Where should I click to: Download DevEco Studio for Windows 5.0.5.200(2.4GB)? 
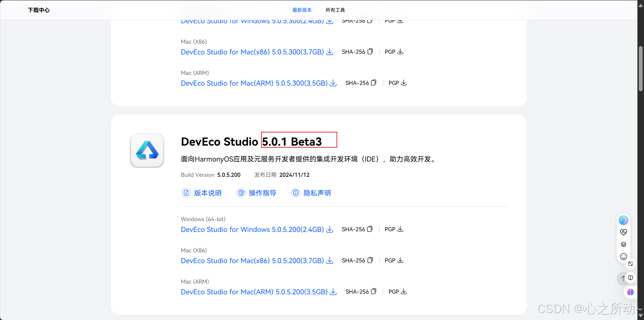(x=252, y=229)
